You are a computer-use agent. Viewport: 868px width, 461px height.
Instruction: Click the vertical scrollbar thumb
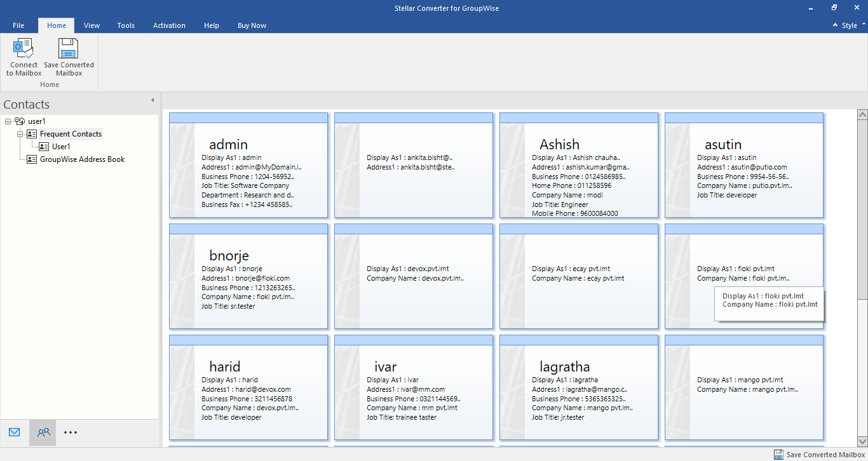[862, 208]
